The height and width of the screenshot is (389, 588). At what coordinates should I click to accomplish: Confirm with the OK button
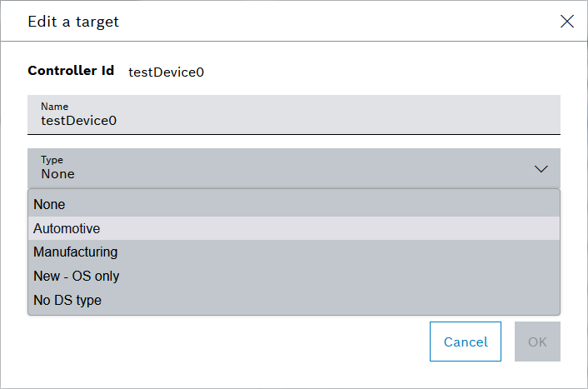click(x=537, y=342)
